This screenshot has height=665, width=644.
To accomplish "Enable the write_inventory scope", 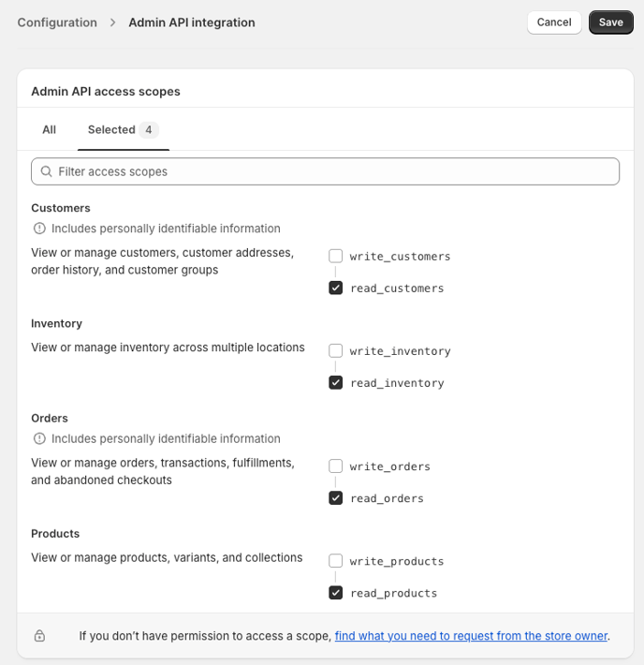I will [335, 350].
